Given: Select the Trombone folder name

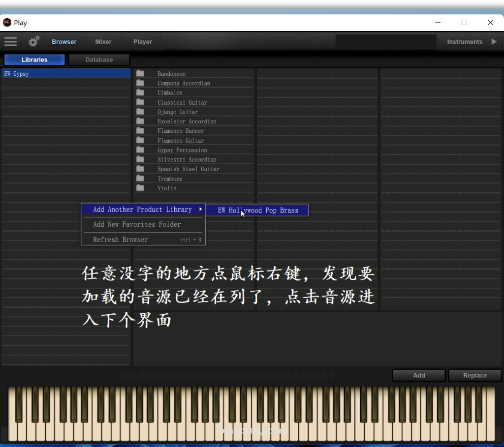Looking at the screenshot, I should [170, 179].
